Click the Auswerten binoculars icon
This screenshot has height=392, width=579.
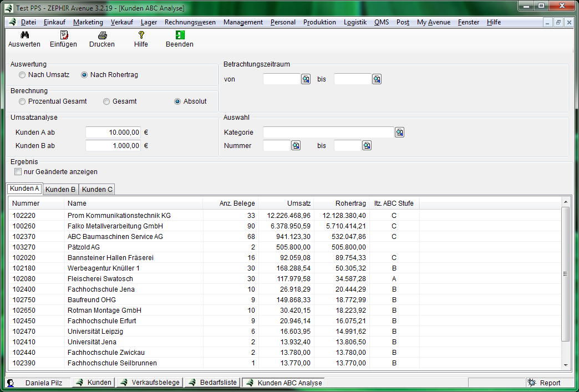24,35
